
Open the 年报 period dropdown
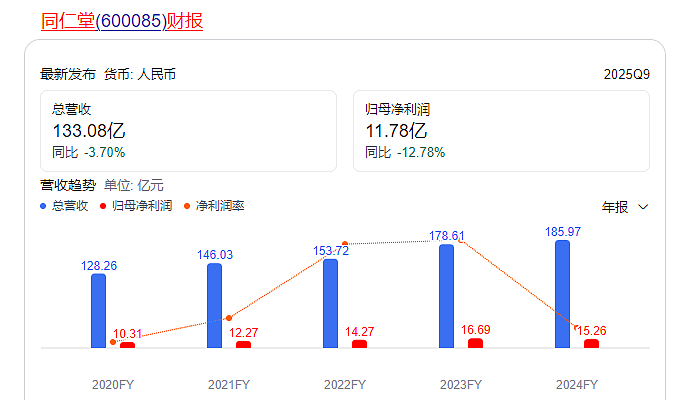coord(625,207)
